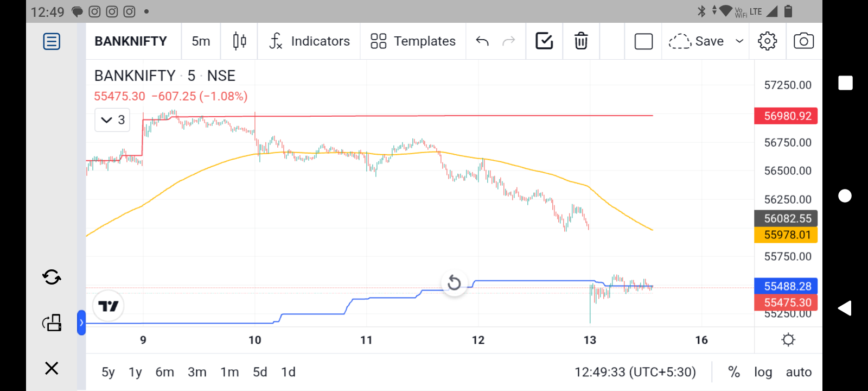
Task: Click the sync refresh icon in sidebar
Action: tap(52, 278)
